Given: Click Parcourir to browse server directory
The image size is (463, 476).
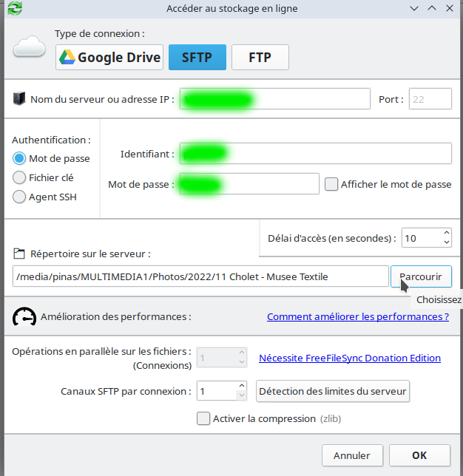Looking at the screenshot, I should point(420,276).
